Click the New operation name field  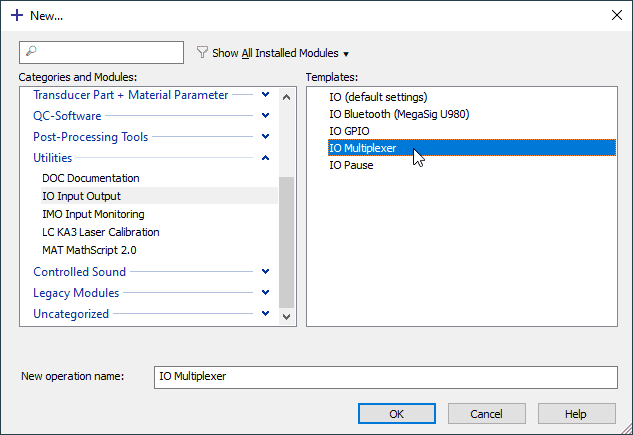click(386, 377)
